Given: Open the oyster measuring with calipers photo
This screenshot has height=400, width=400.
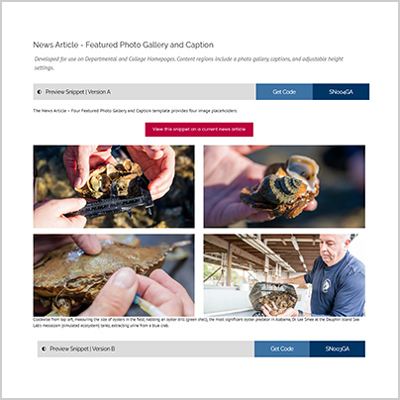Looking at the screenshot, I should (x=114, y=187).
